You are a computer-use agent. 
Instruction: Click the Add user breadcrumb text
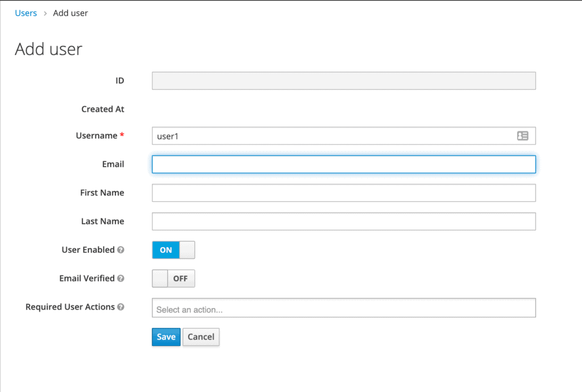click(x=70, y=13)
